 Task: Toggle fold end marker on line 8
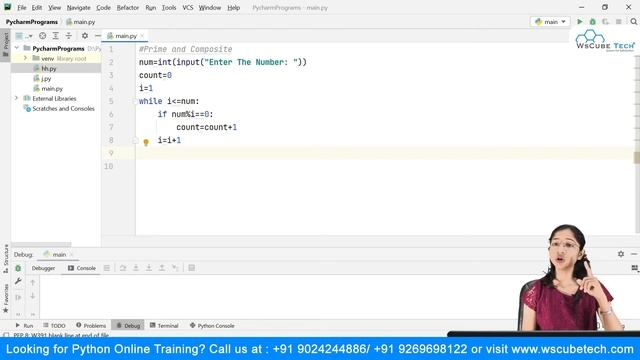pos(135,140)
